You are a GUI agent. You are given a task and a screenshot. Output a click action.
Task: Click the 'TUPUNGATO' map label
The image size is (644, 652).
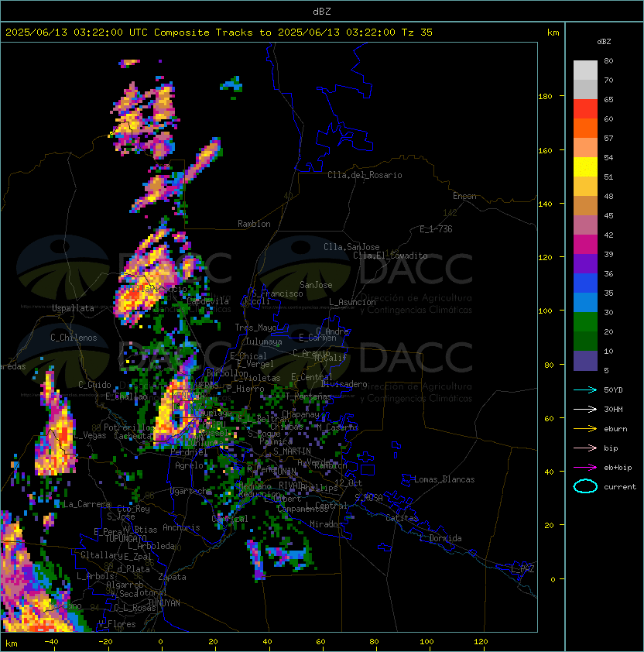[125, 539]
